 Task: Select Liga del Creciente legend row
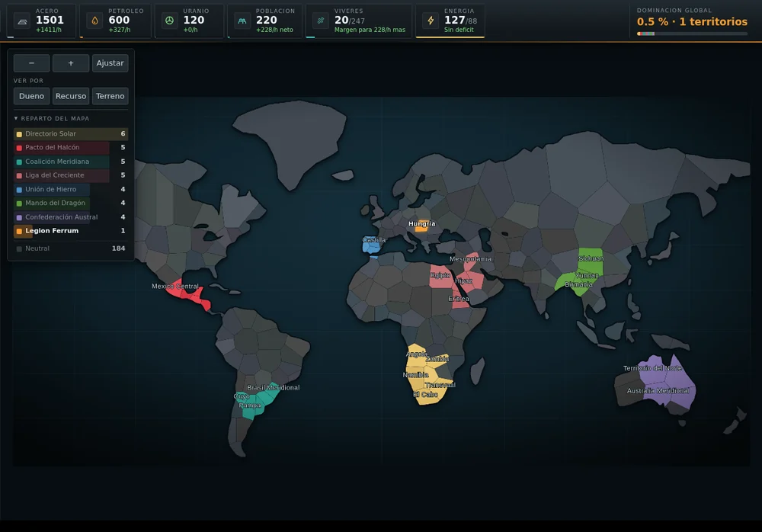[x=71, y=175]
